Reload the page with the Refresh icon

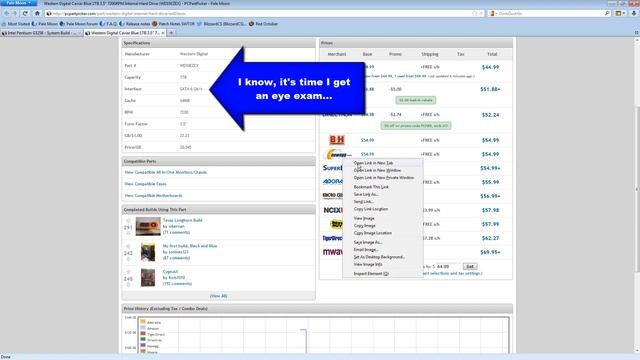[x=25, y=13]
